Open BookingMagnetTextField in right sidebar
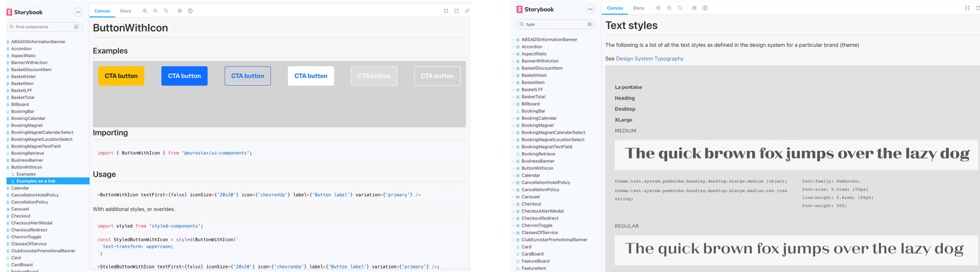 coord(547,147)
